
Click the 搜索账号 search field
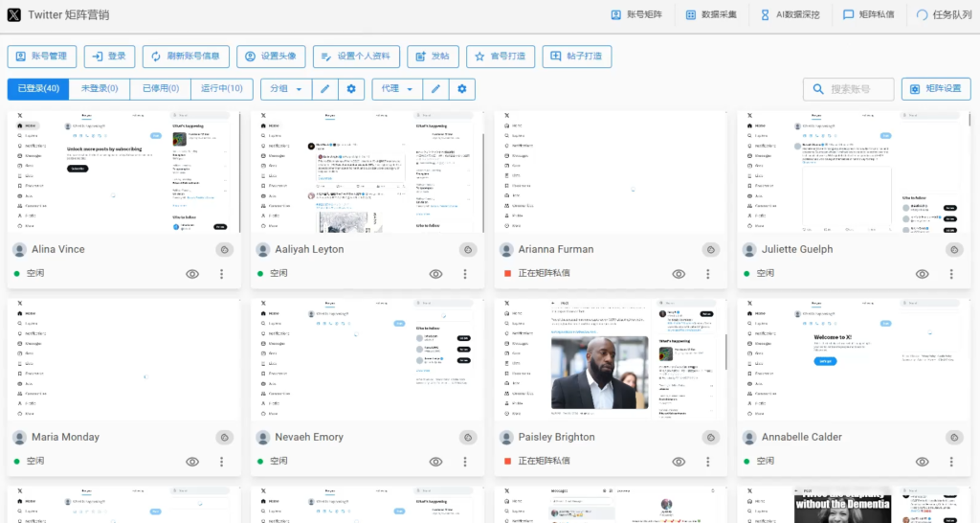[849, 89]
